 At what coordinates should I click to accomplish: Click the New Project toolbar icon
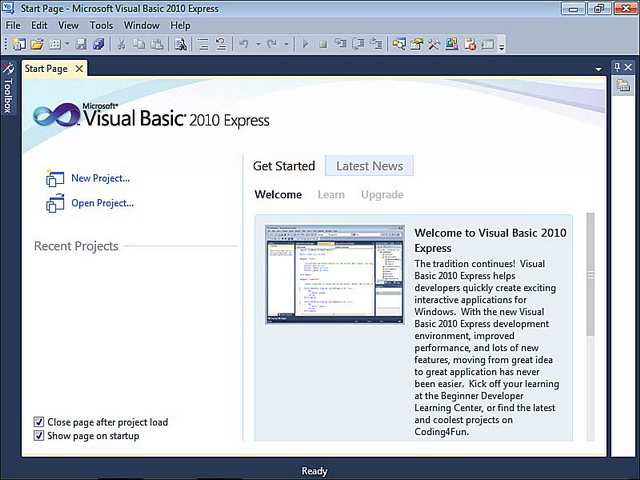click(18, 44)
